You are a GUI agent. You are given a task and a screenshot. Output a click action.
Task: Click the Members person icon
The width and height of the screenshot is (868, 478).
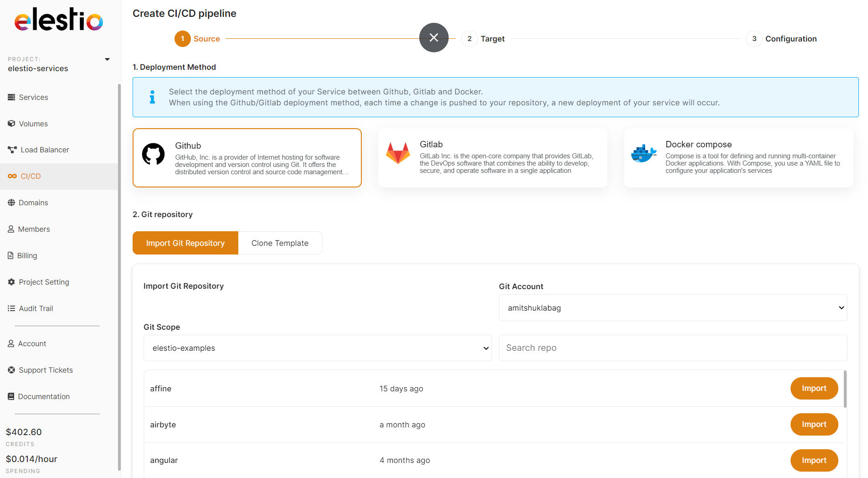(x=11, y=229)
